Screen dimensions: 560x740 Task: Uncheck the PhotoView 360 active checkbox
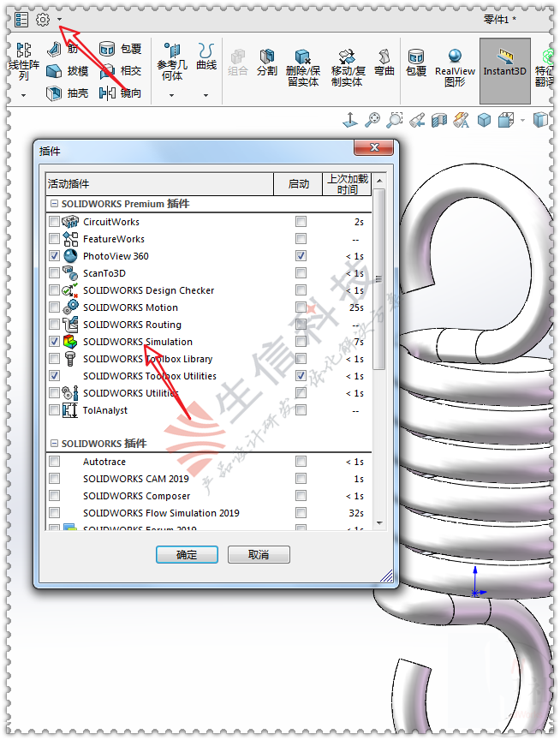(x=55, y=256)
